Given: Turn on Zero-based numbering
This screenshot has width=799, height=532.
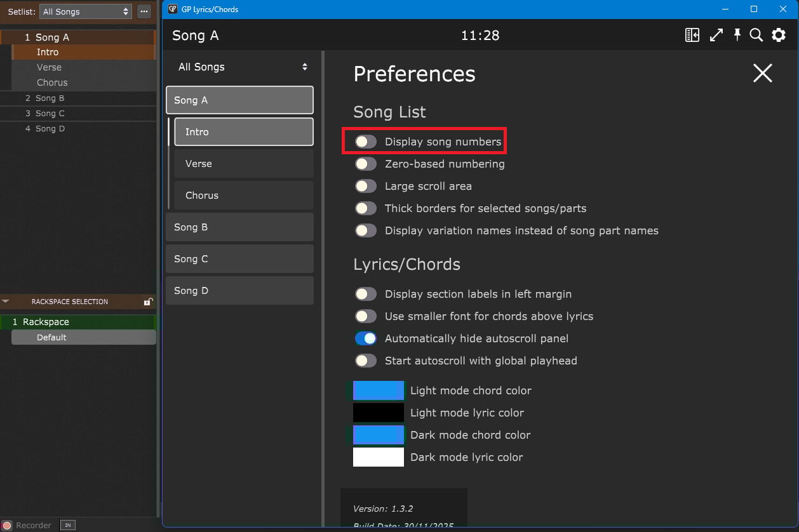Looking at the screenshot, I should point(366,164).
